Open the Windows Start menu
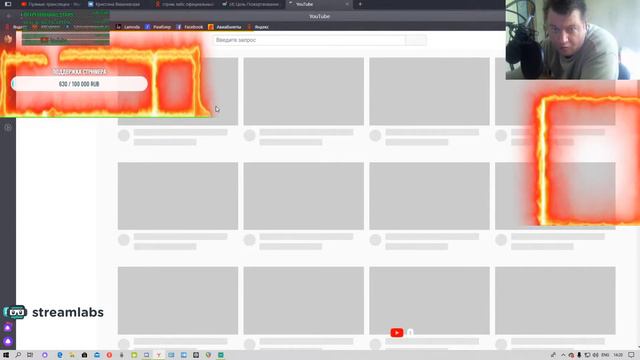 6,355
